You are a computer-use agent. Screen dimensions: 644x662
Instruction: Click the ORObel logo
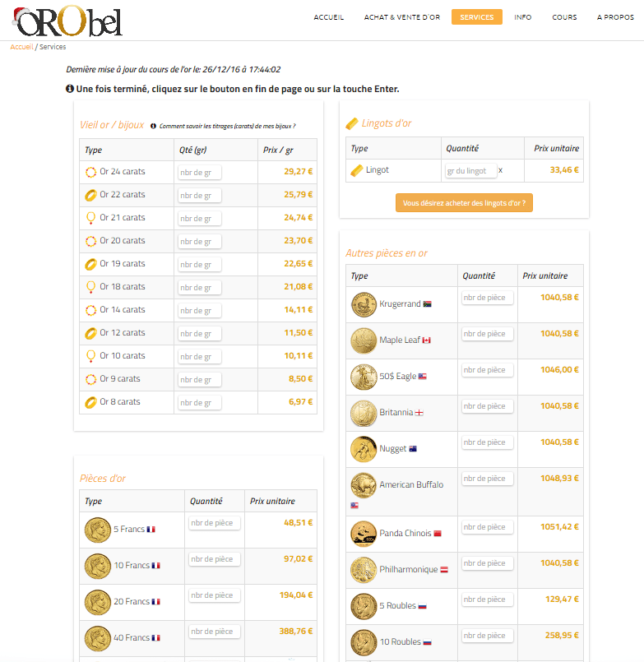pos(67,21)
